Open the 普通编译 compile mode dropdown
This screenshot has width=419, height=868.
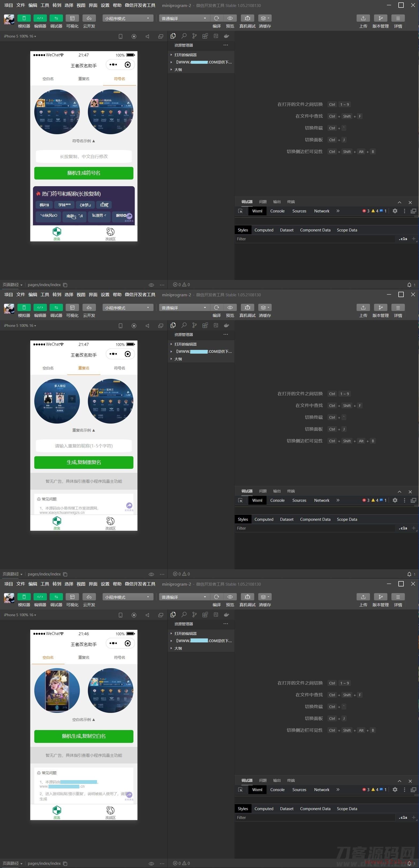[184, 18]
